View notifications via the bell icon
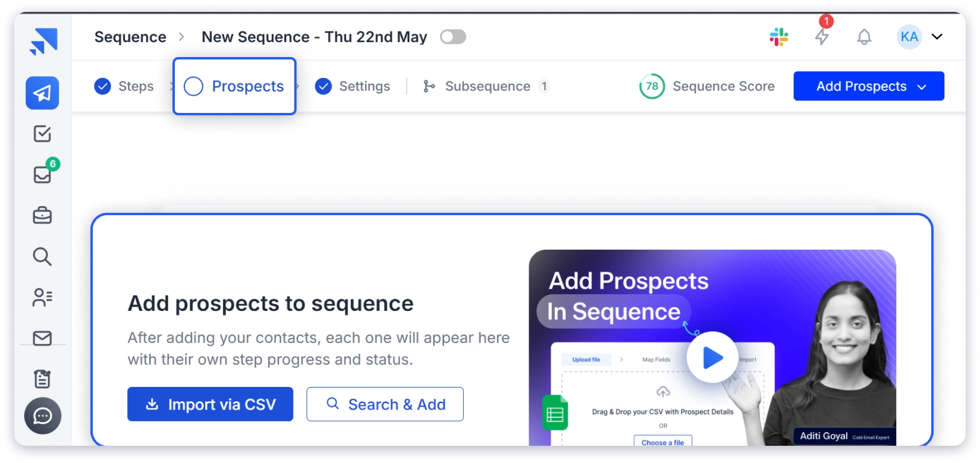 click(864, 37)
